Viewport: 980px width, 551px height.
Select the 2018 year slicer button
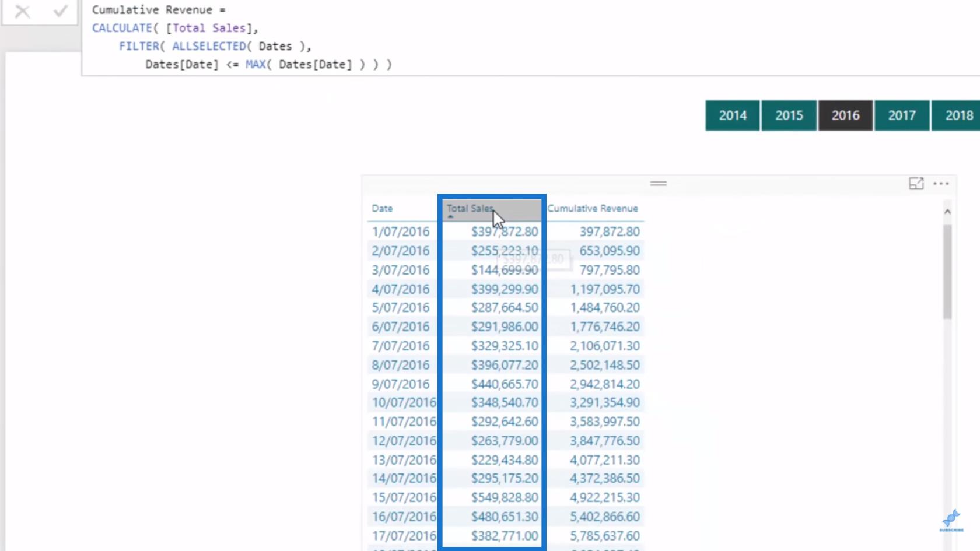957,115
